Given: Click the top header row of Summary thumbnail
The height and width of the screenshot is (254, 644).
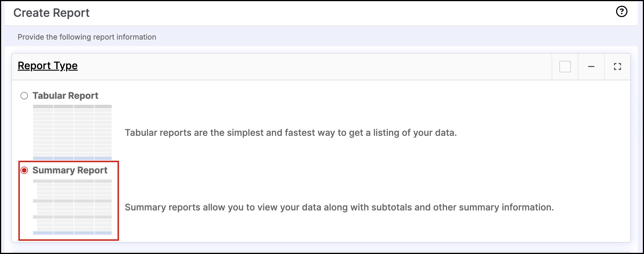Looking at the screenshot, I should pyautogui.click(x=72, y=181).
